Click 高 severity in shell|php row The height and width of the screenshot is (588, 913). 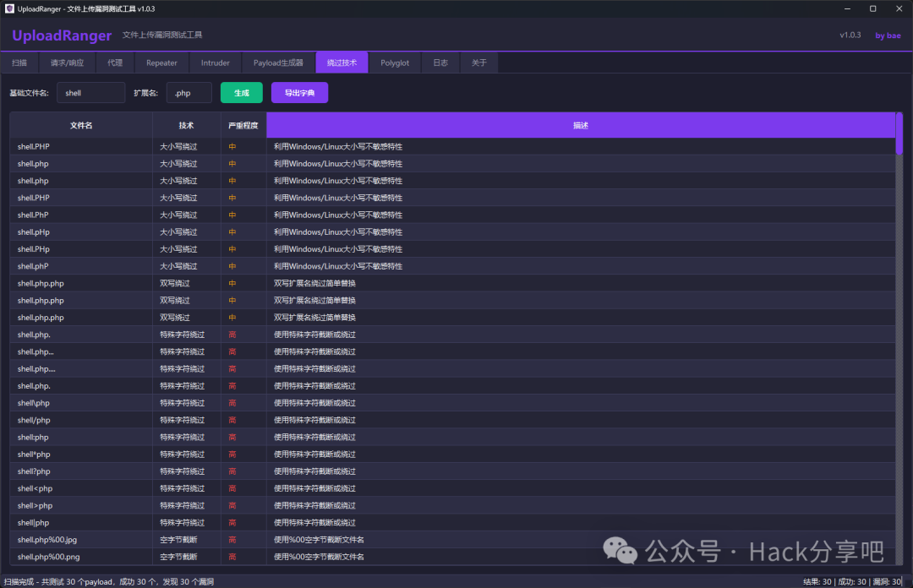click(x=232, y=522)
